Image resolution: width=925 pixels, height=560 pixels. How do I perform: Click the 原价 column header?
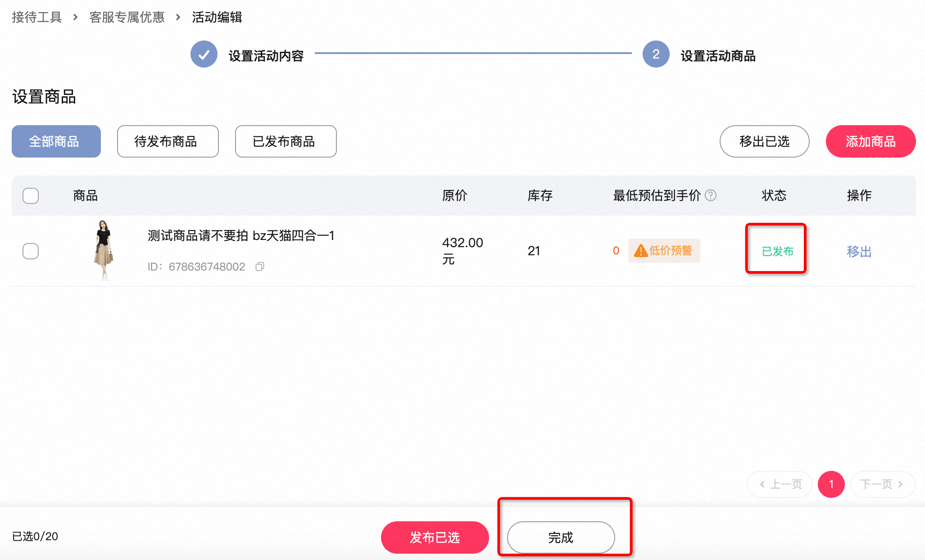[x=455, y=195]
